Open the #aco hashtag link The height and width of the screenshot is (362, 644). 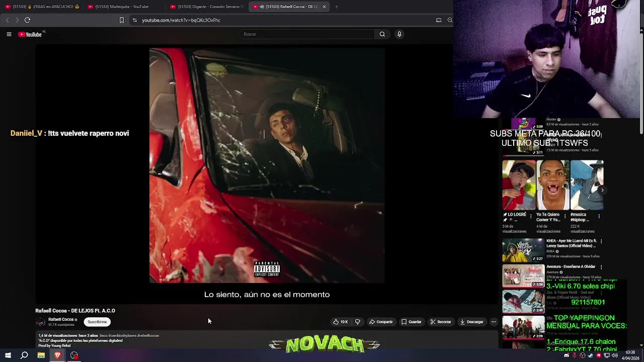104,335
